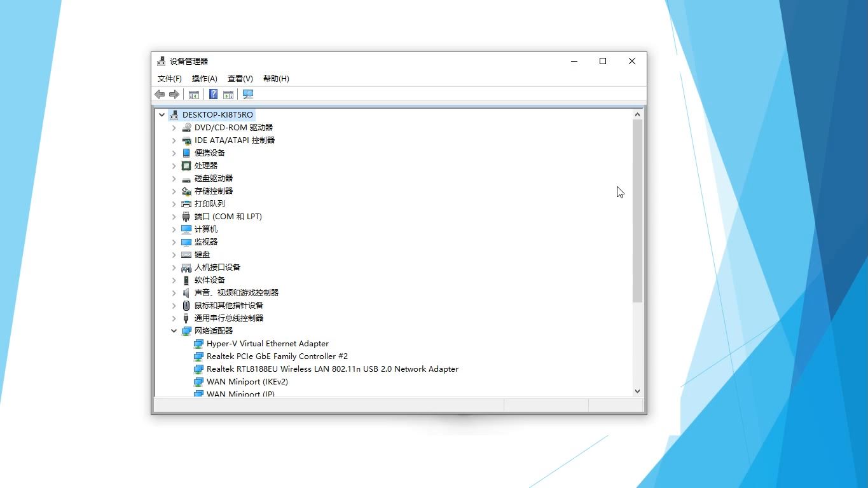Expand the 监视器 category
Viewport: 868px width, 488px height.
coord(174,242)
